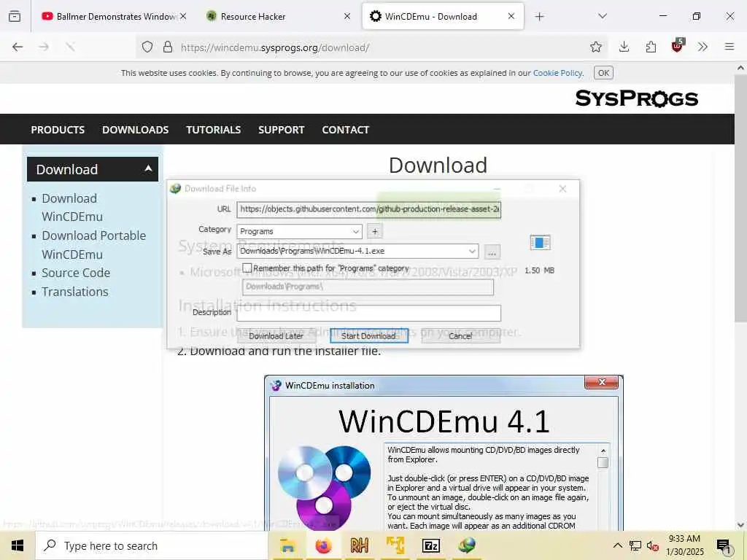This screenshot has width=747, height=560.
Task: Open Internet Download Manager taskbar icon
Action: 467,545
